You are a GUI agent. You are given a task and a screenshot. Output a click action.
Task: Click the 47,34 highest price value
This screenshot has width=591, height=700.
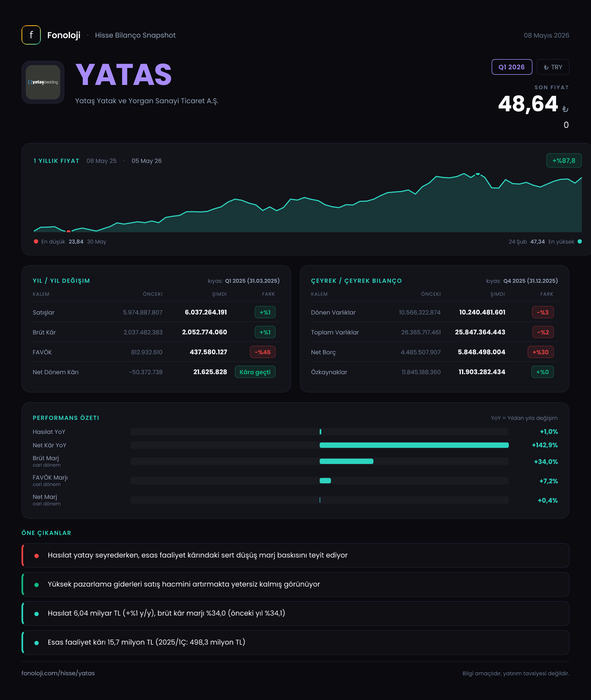(x=537, y=242)
